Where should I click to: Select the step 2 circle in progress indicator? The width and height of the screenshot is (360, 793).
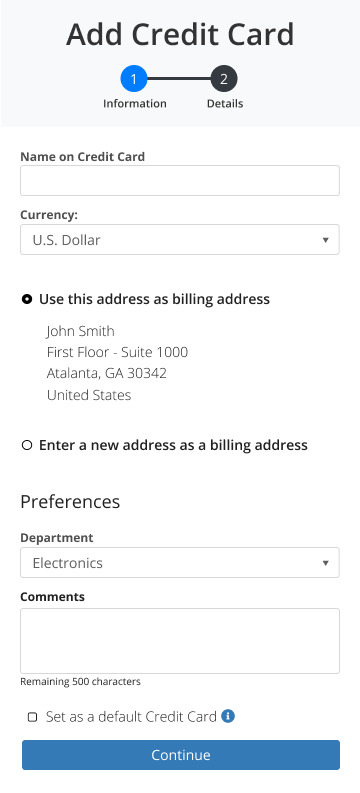224,79
